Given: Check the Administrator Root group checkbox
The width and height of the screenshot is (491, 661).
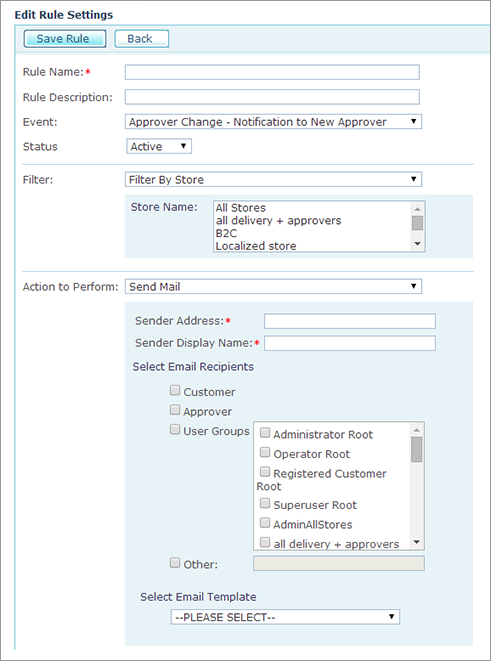Looking at the screenshot, I should point(265,433).
